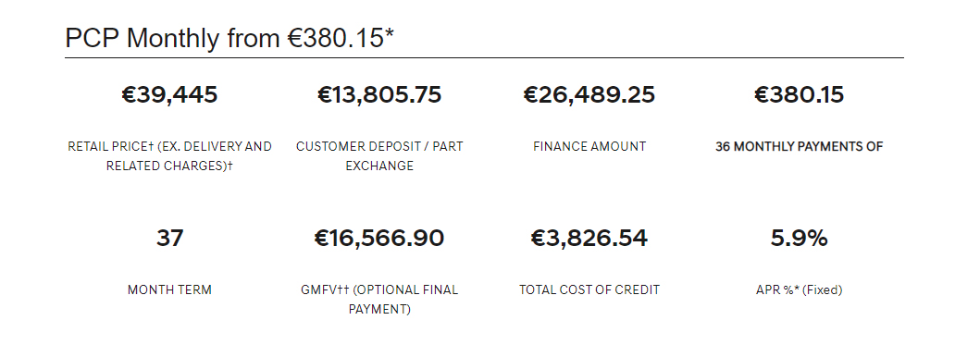Click the asterisk after €380.15 in heading
This screenshot has width=980, height=357.
(390, 32)
